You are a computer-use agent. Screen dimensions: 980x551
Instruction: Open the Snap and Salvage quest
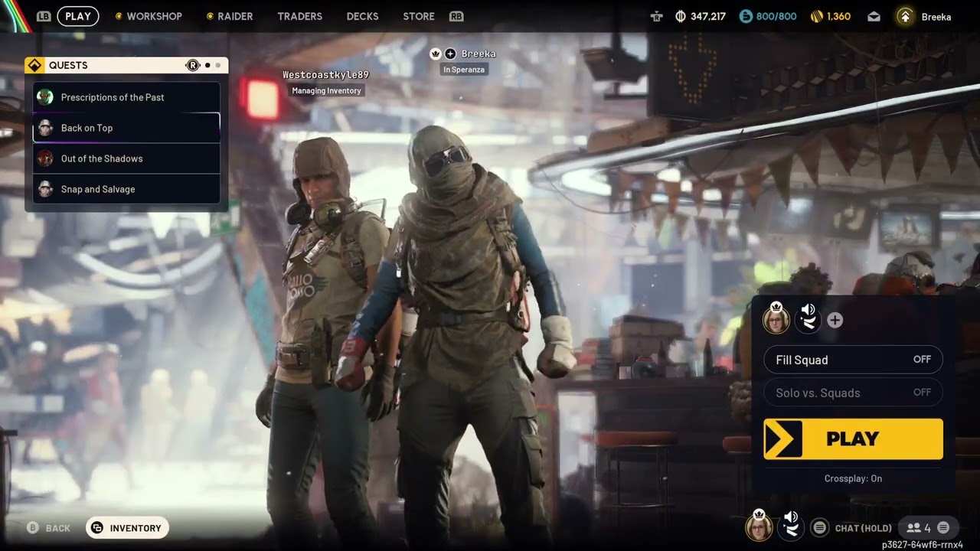tap(126, 189)
